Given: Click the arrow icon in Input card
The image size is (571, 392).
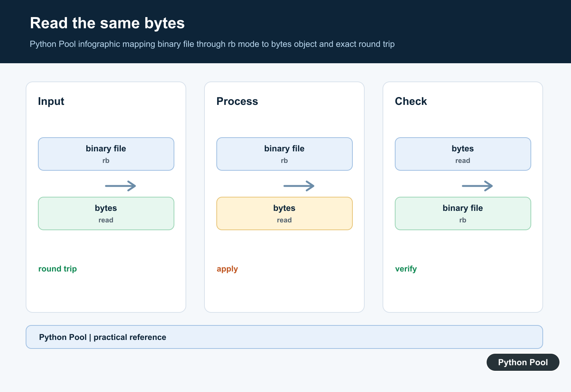Looking at the screenshot, I should coord(120,186).
